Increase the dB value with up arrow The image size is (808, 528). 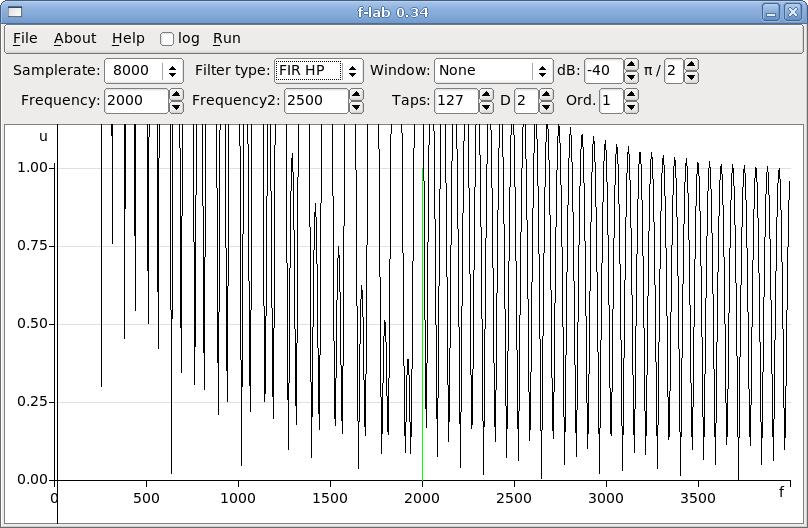631,65
